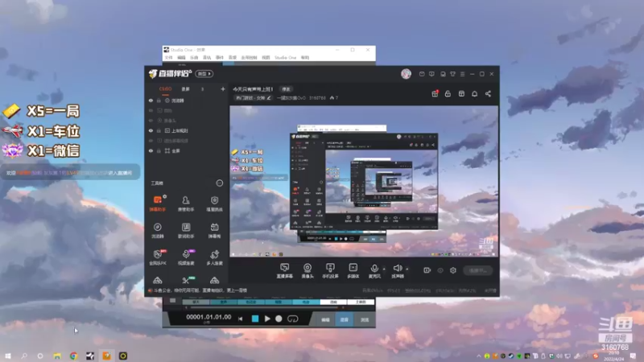Open the skin shirt icon in the title bar
This screenshot has height=362, width=644.
pyautogui.click(x=452, y=74)
